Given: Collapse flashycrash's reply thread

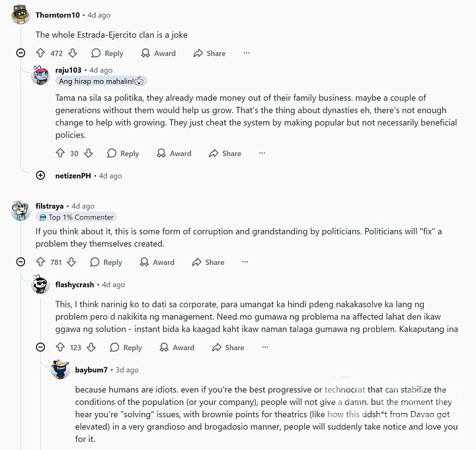Looking at the screenshot, I should coord(40,348).
